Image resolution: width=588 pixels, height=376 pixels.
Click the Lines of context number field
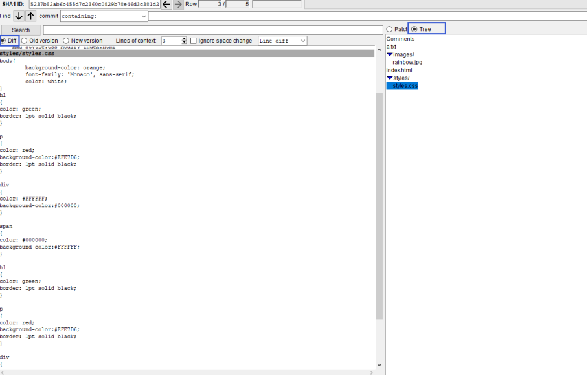tap(172, 41)
